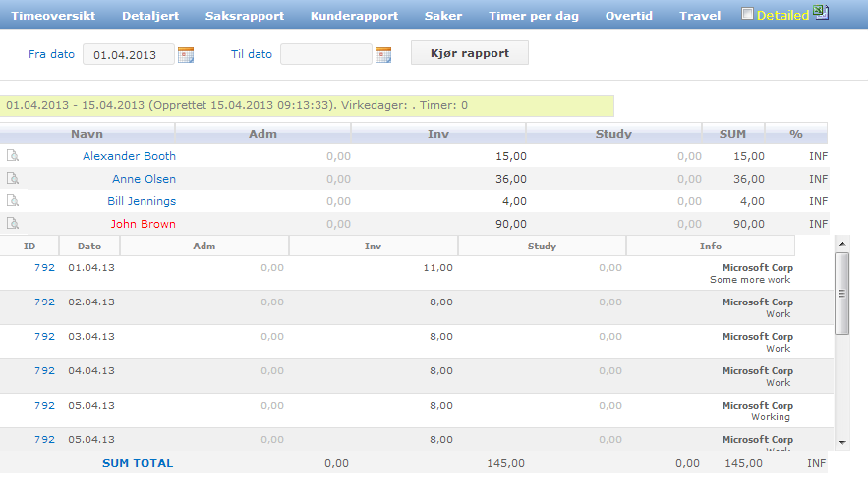
Task: Open detail icon for John Brown
Action: point(13,224)
